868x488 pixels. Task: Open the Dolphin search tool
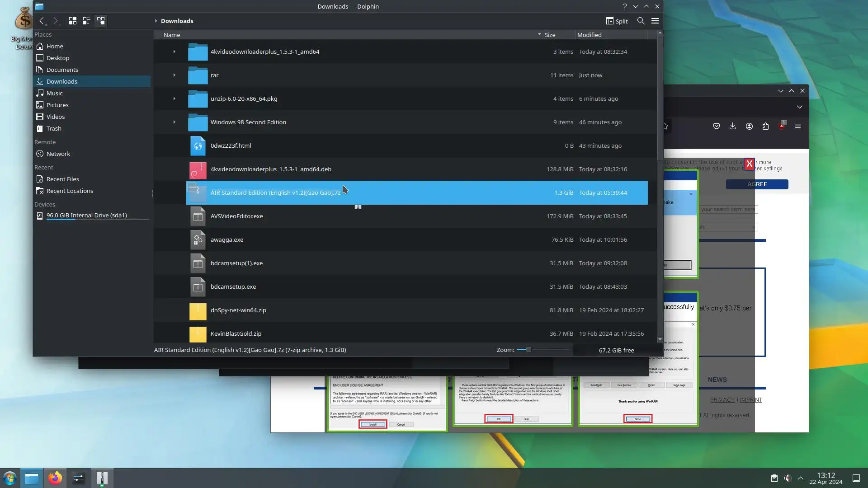641,21
